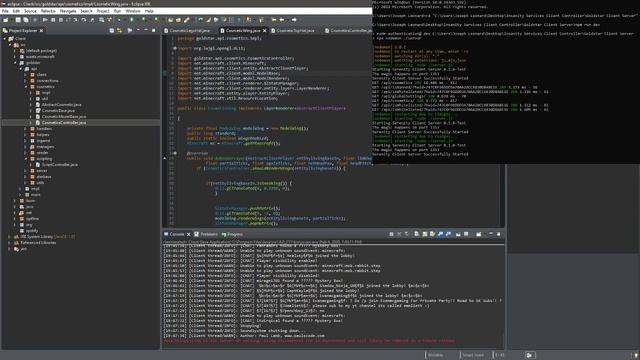The image size is (640, 360).
Task: Switch to the CosmeticTopHat.java editor tab
Action: tap(295, 31)
